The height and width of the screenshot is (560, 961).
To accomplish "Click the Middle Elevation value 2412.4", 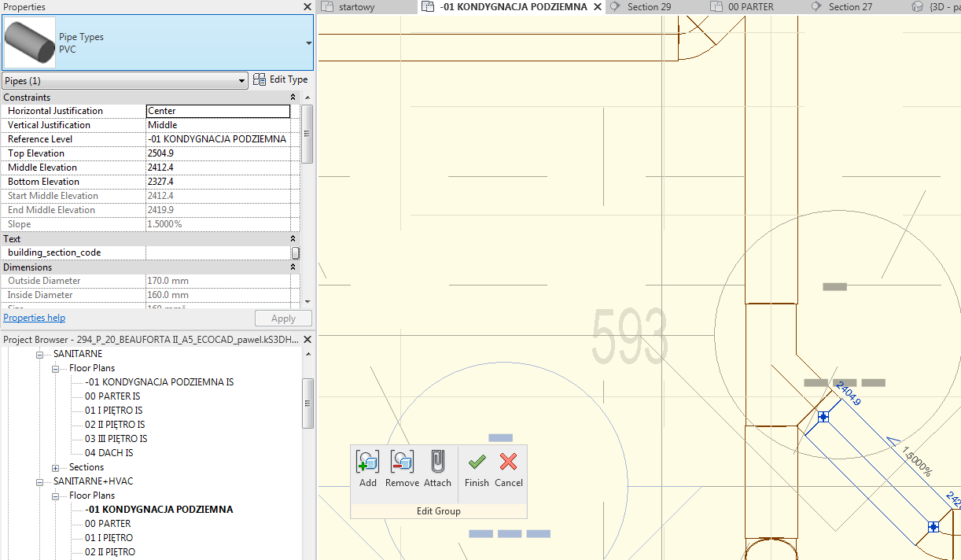I will click(x=218, y=168).
